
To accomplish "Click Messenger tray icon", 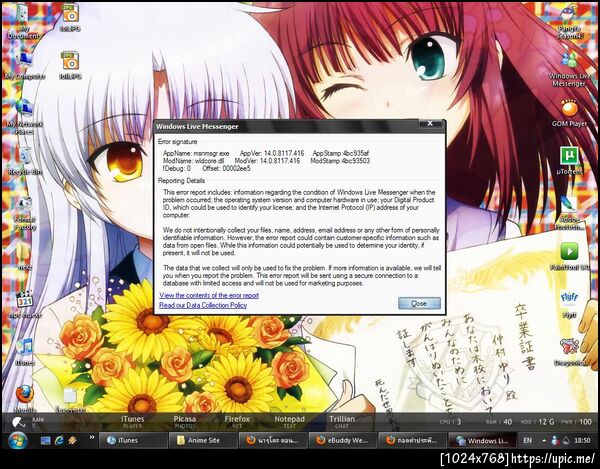I will coord(555,440).
